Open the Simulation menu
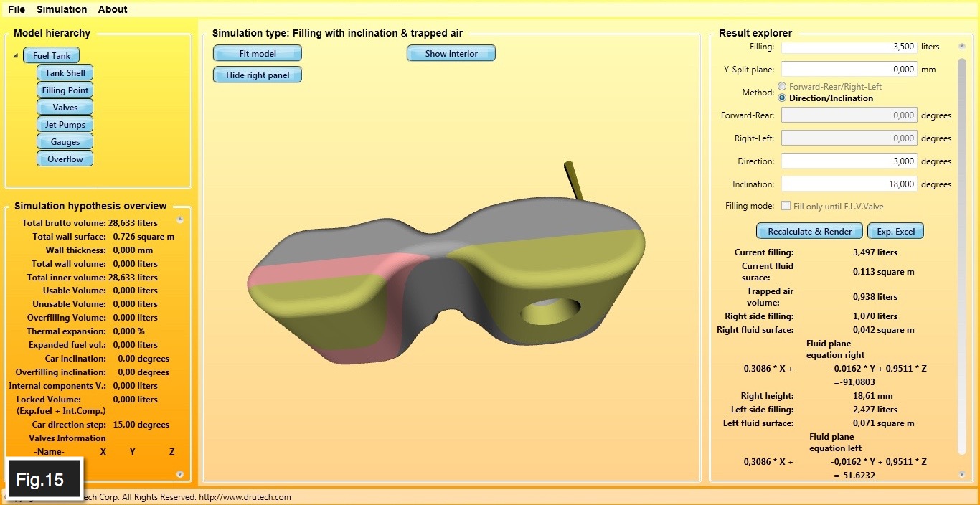The image size is (980, 505). pos(62,9)
